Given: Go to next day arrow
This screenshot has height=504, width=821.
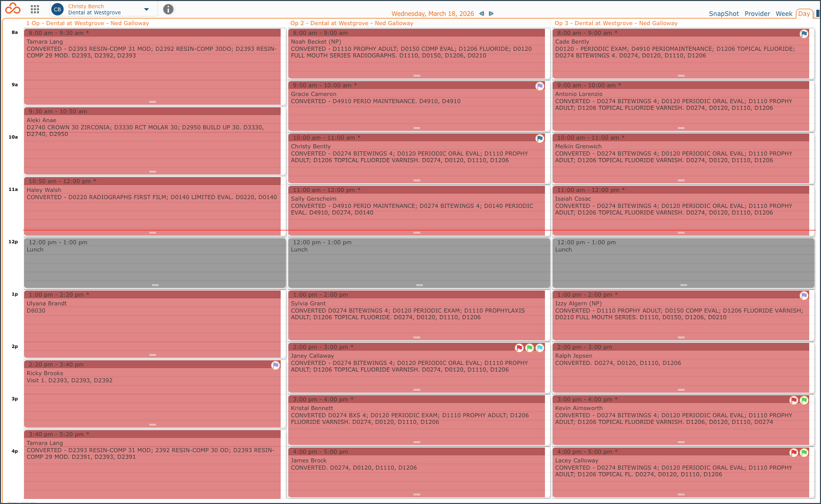Looking at the screenshot, I should pyautogui.click(x=491, y=14).
